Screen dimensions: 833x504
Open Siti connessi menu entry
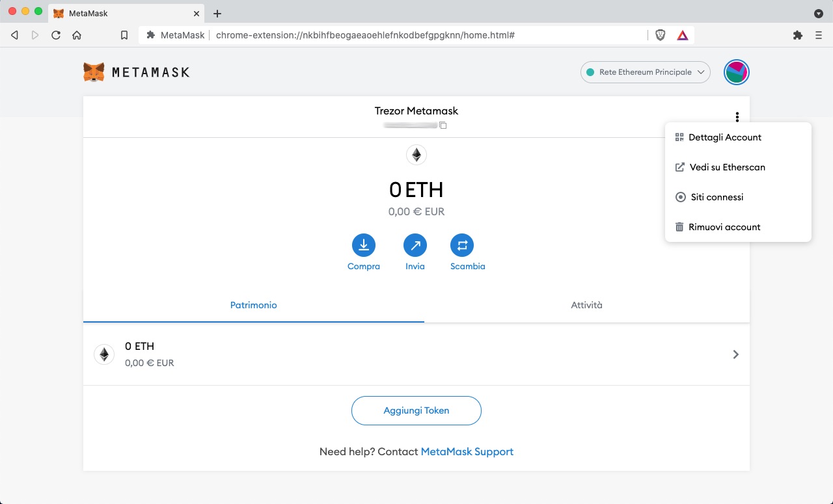point(738,197)
